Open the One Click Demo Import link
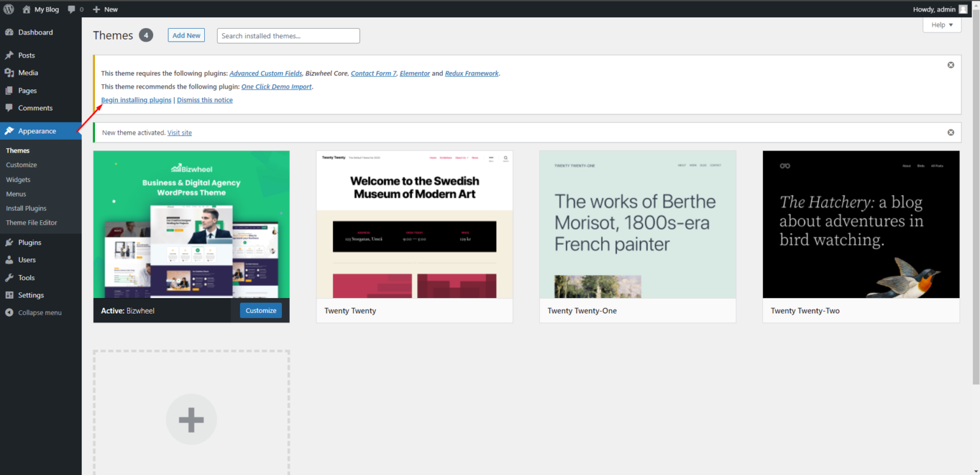The height and width of the screenshot is (475, 980). pyautogui.click(x=277, y=87)
